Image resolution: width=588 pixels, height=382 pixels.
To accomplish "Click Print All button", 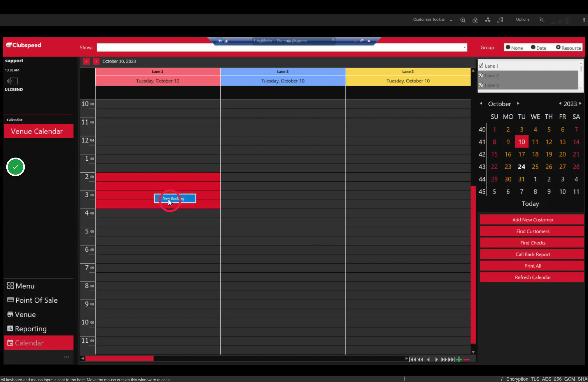I will 532,266.
